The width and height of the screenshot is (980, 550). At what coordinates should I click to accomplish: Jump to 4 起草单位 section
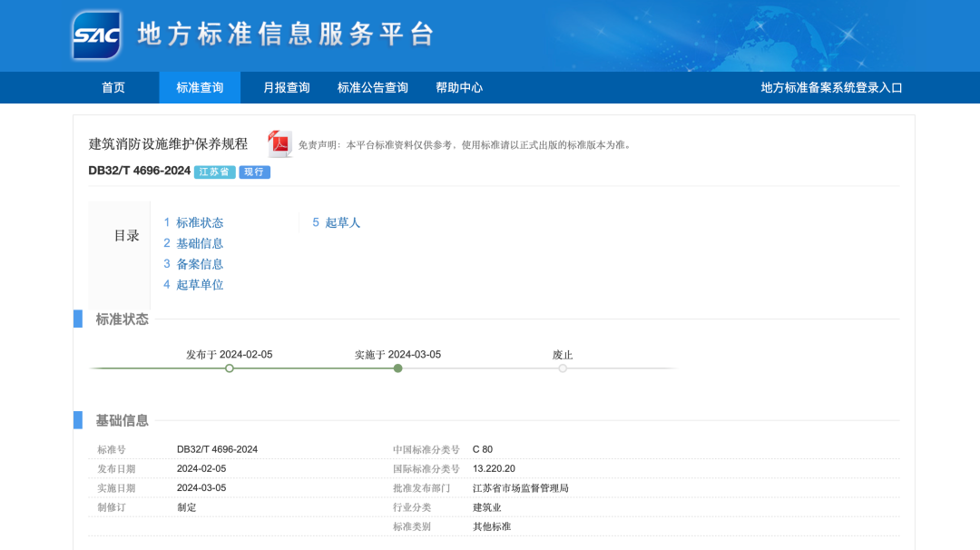click(x=193, y=284)
